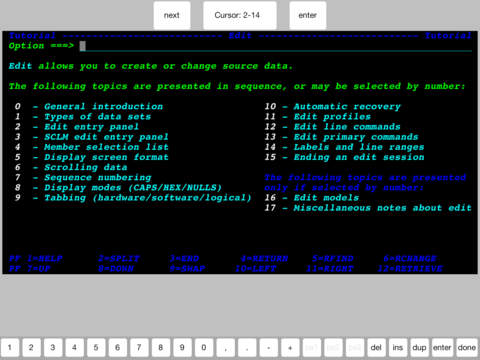Click the 9=SWAP function key label
Viewport: 480px width, 360px height.
[187, 269]
